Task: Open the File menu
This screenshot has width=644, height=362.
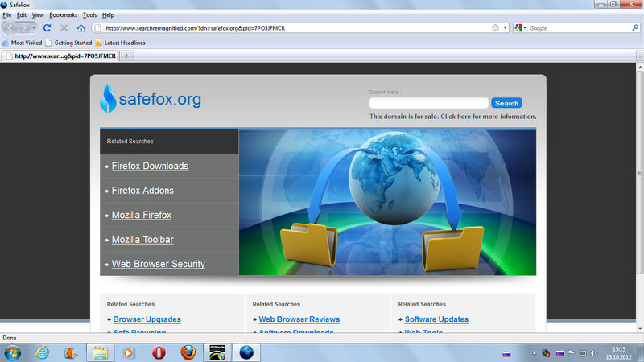Action: point(7,15)
